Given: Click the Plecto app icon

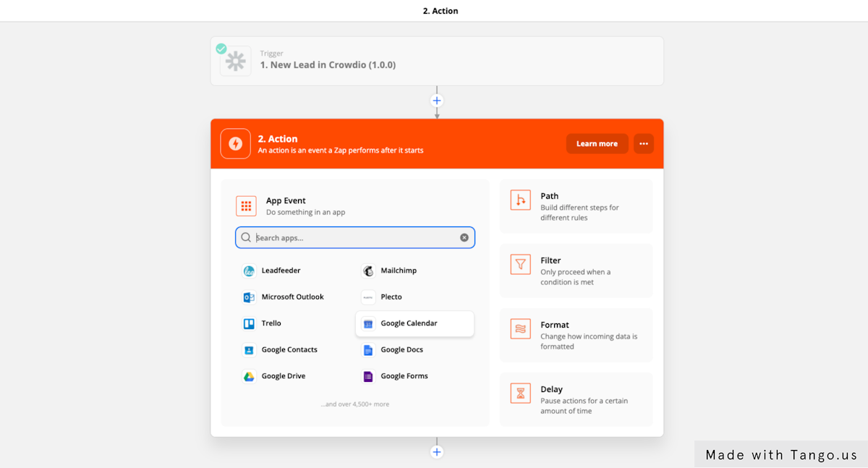Looking at the screenshot, I should coord(368,297).
